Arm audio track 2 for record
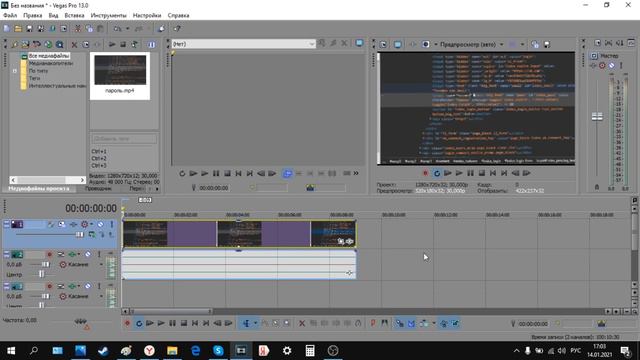This screenshot has width=640, height=360. coord(49,254)
